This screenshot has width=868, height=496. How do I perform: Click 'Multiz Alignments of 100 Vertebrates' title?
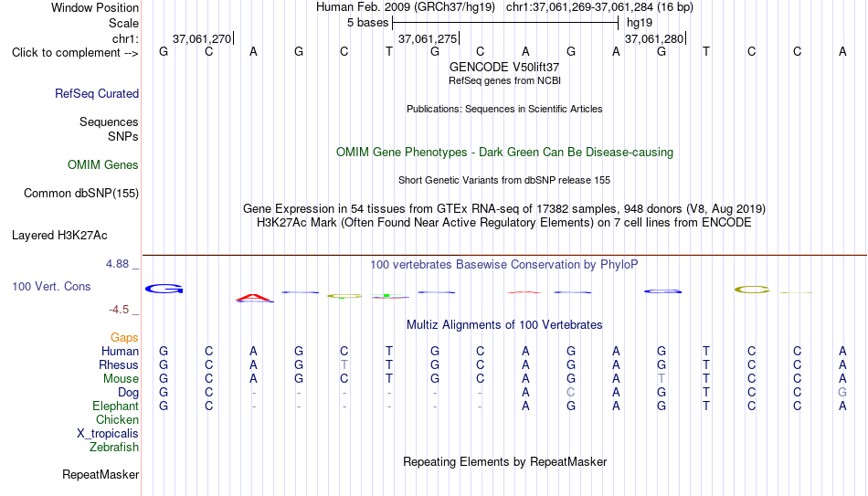pos(504,325)
